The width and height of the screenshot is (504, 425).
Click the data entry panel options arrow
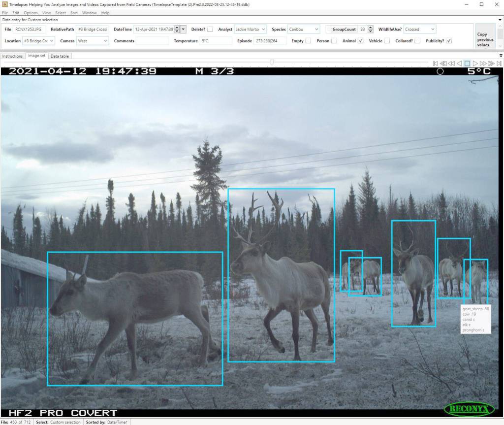(x=500, y=20)
